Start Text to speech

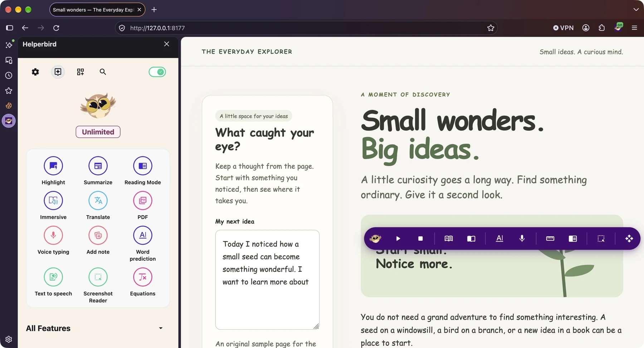click(53, 277)
